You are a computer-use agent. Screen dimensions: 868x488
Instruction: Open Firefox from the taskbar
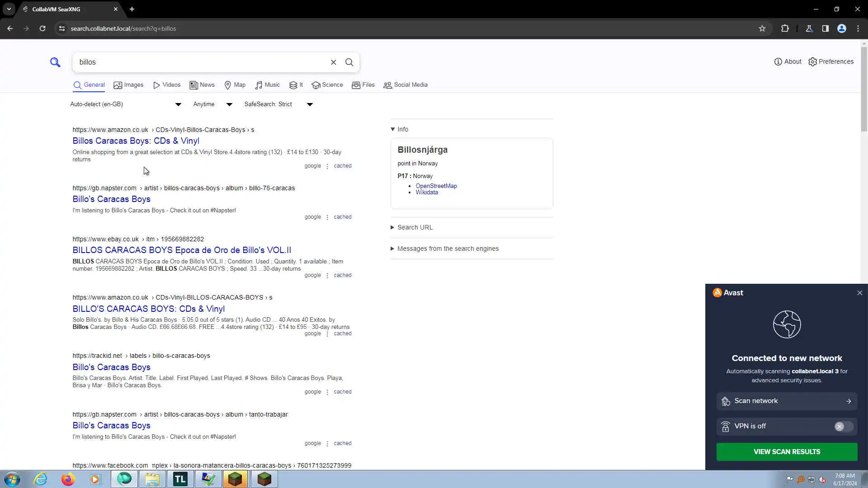[68, 479]
